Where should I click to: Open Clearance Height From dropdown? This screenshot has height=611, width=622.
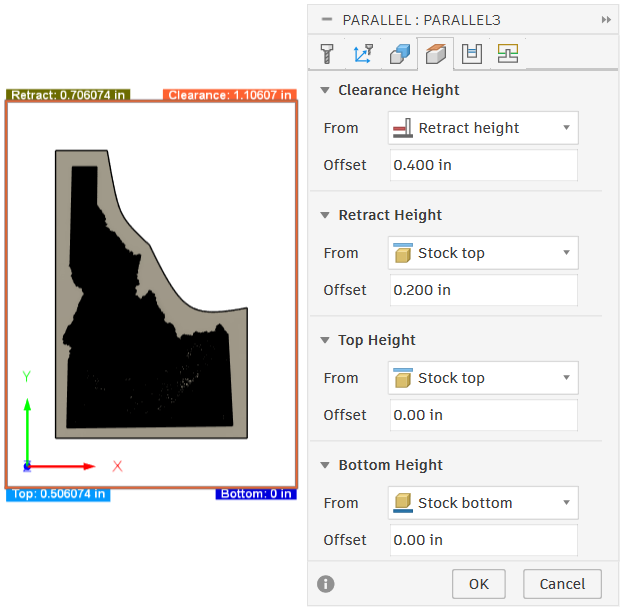[483, 128]
